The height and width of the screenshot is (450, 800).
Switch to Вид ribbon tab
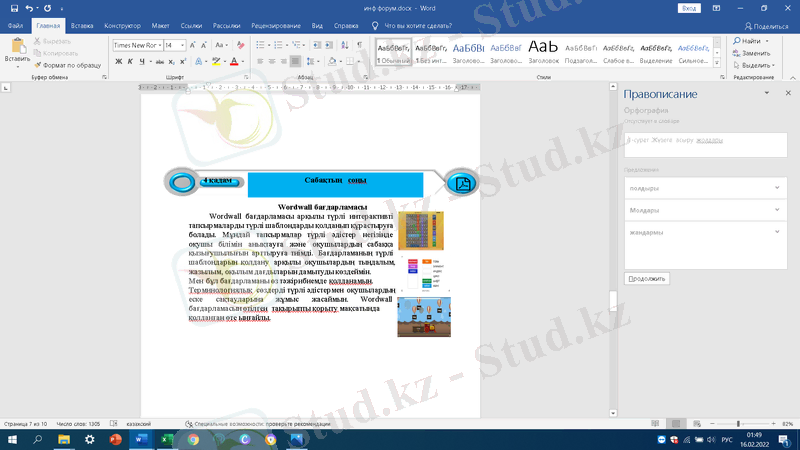pos(317,26)
